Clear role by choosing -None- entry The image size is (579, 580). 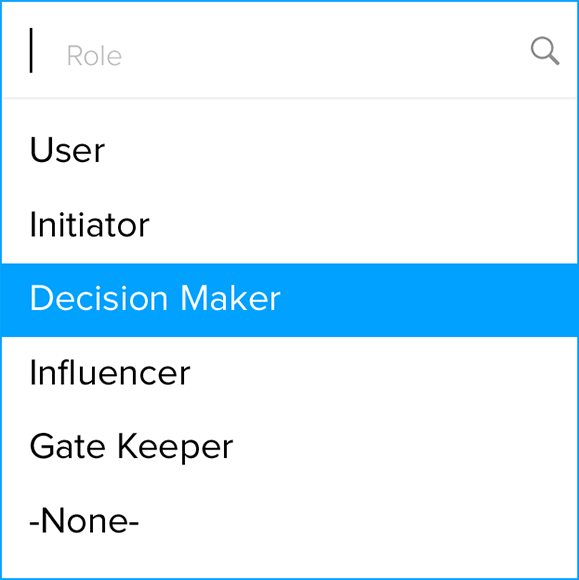click(289, 522)
